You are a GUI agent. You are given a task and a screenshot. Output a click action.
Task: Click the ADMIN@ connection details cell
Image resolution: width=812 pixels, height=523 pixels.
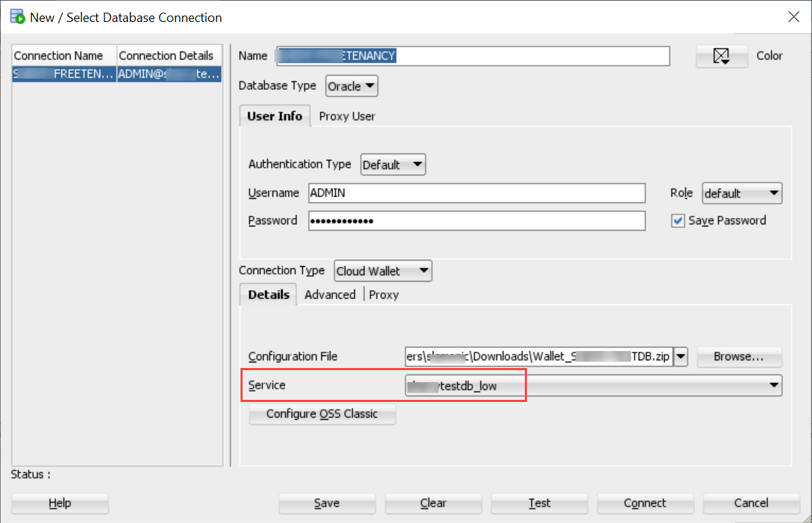click(169, 74)
